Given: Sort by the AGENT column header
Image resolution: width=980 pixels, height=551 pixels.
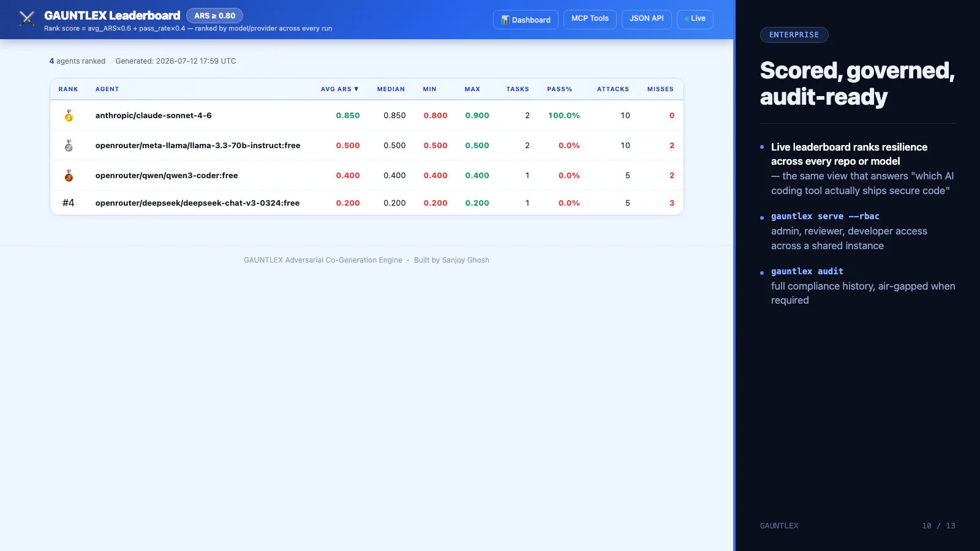Looking at the screenshot, I should tap(107, 89).
